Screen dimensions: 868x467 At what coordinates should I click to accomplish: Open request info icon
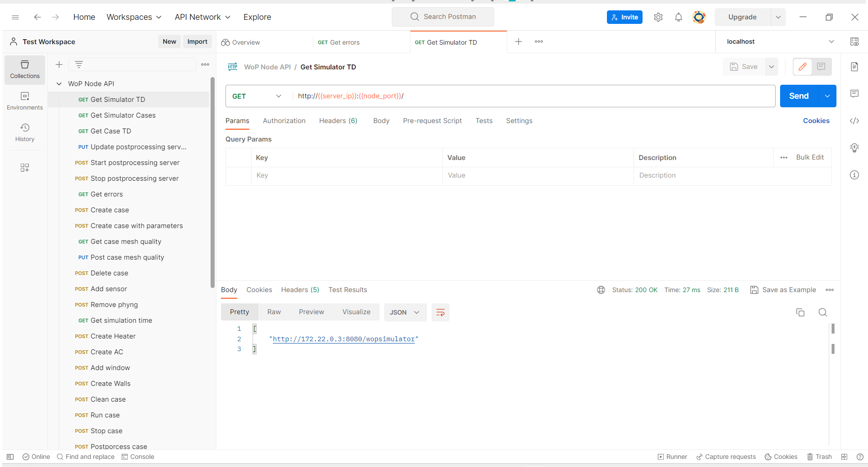pyautogui.click(x=854, y=175)
